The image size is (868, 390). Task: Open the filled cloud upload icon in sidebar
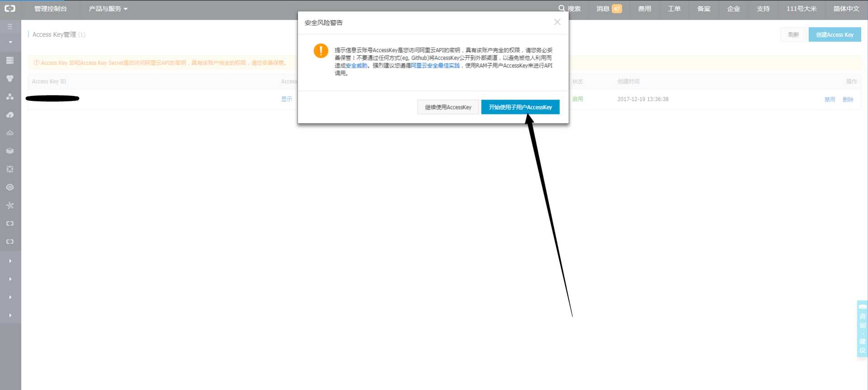[x=10, y=115]
